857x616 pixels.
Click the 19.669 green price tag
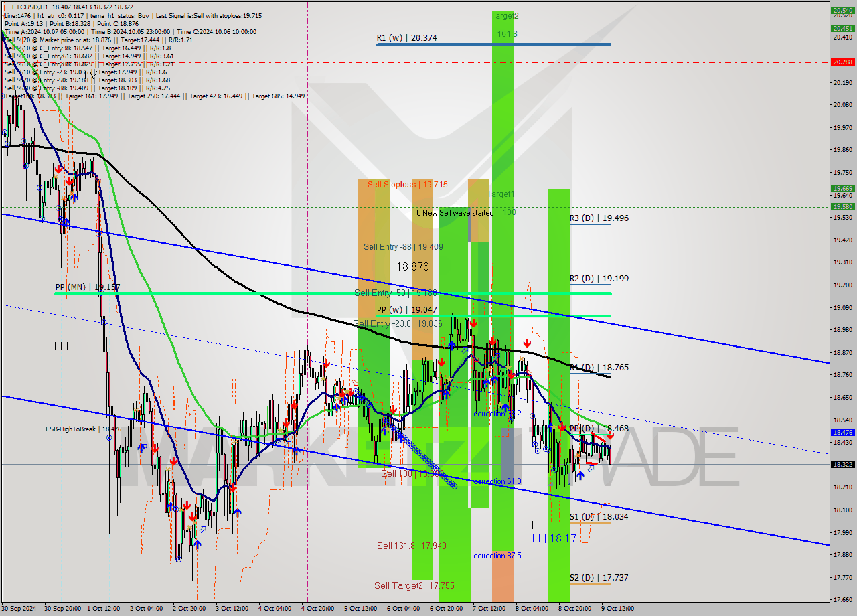tap(842, 188)
